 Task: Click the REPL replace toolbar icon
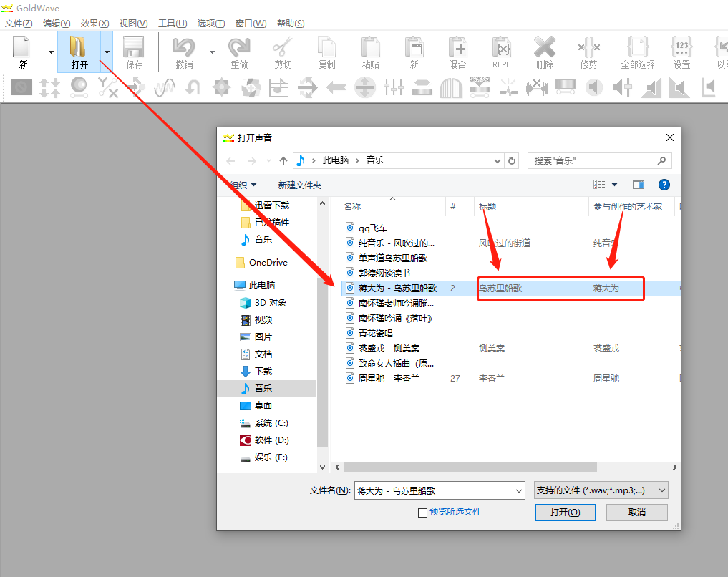pyautogui.click(x=501, y=47)
